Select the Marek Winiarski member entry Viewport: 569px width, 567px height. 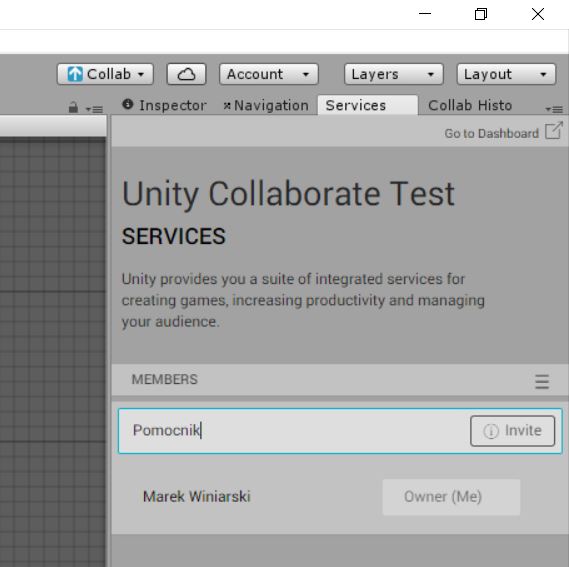click(x=197, y=497)
